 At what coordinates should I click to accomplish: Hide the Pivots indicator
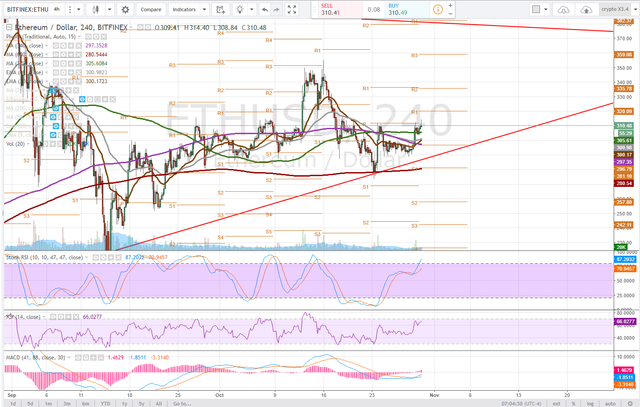(89, 37)
